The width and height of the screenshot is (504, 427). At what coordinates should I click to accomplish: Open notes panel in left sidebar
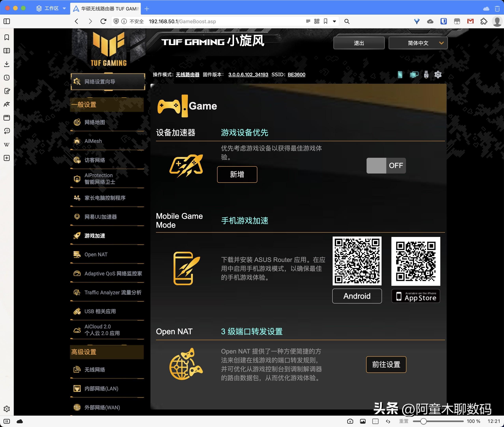tap(7, 91)
